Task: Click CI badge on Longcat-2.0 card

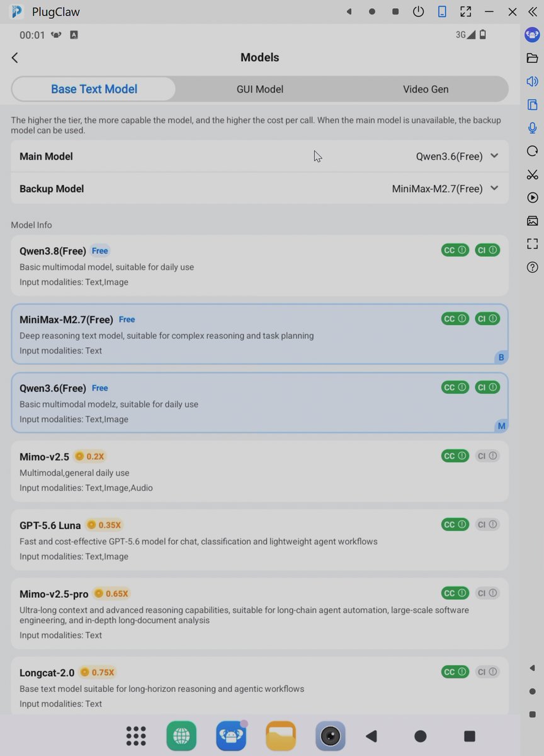Action: (x=487, y=672)
